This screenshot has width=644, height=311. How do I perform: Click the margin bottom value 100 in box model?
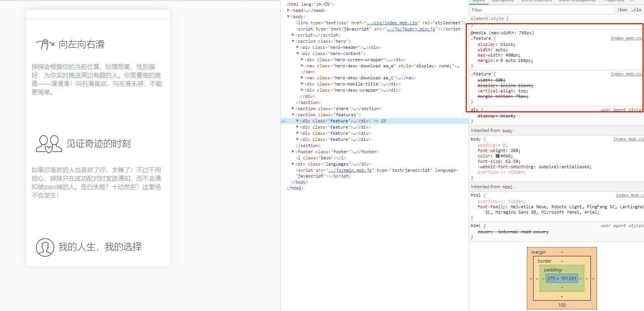point(562,305)
